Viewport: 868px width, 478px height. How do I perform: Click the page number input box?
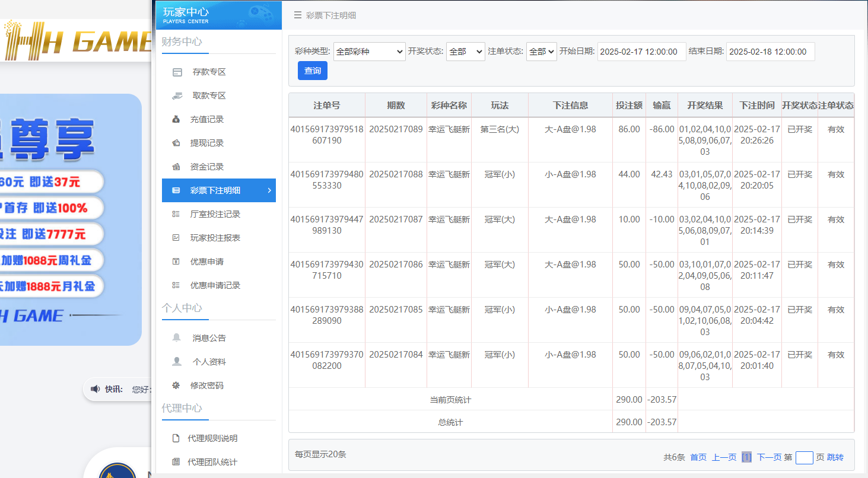pyautogui.click(x=804, y=457)
